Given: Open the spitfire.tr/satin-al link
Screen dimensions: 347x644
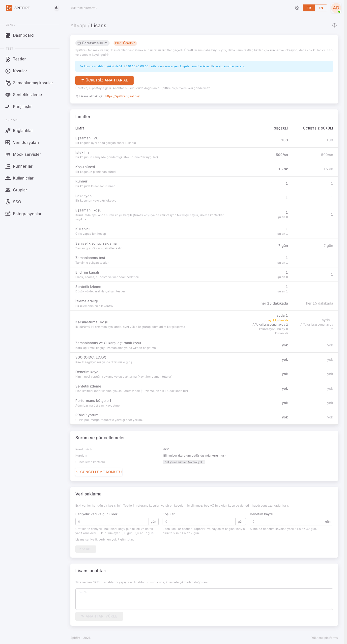Looking at the screenshot, I should tap(123, 96).
